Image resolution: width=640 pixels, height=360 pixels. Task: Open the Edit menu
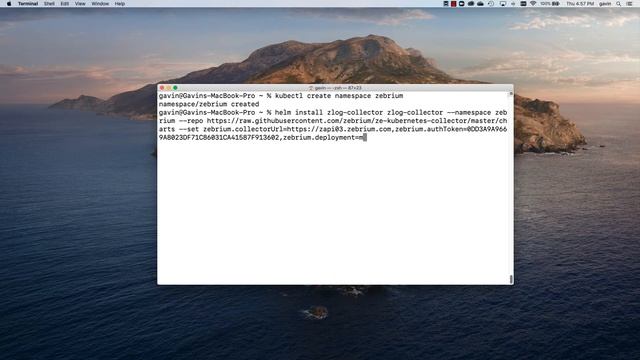[64, 4]
